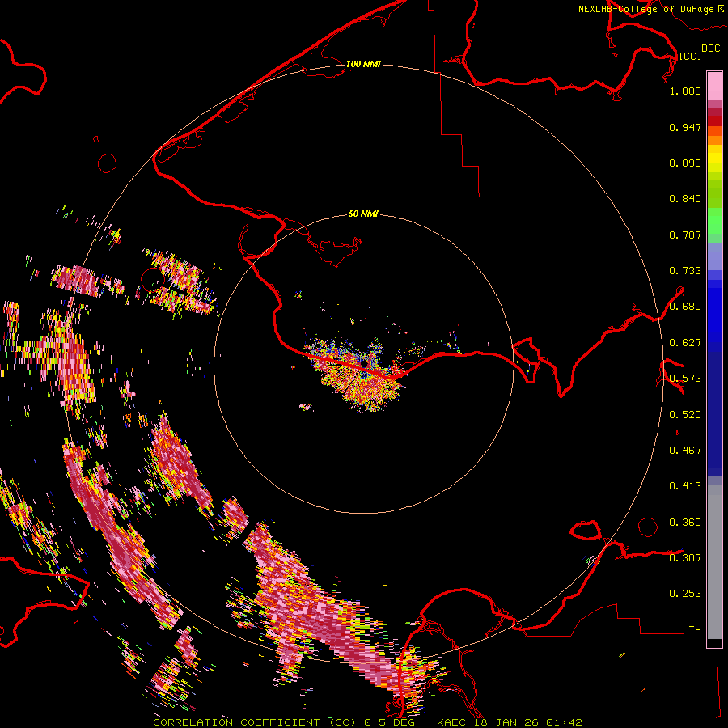Click the 0.5 DEG elevation text
Screen dimensions: 728x728
point(389,722)
